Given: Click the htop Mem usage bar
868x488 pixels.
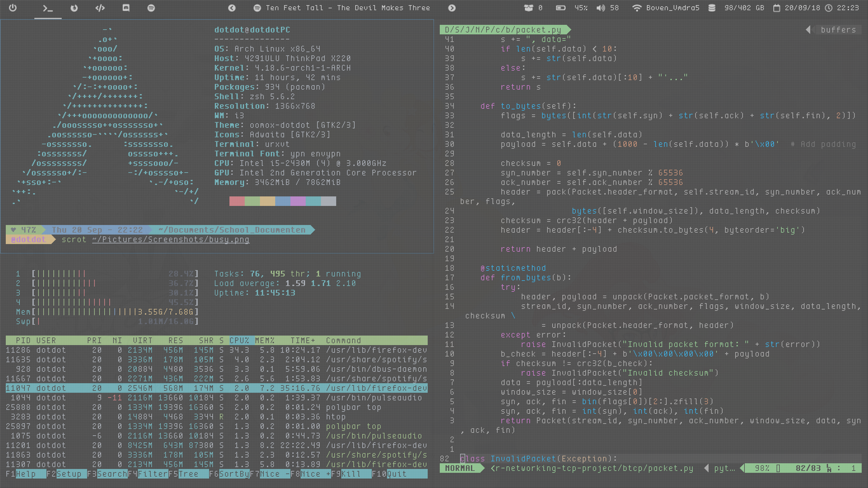Looking at the screenshot, I should click(x=107, y=312).
